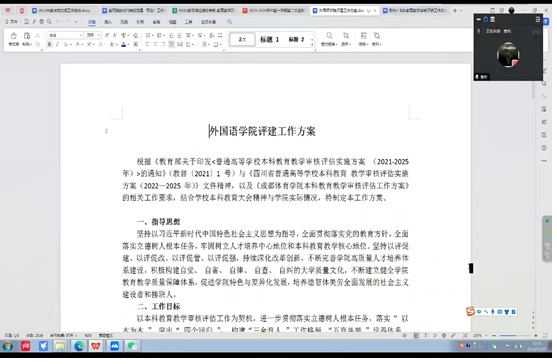Click the WPS Office taskbar icon
Viewport: 557px width, 364px height.
[x=96, y=346]
